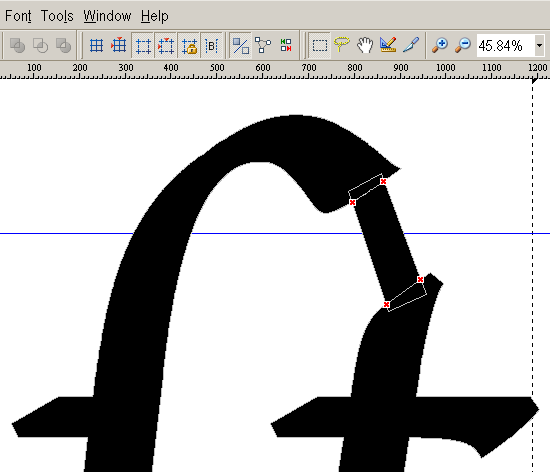Toggle the contour fill mode icon
Image resolution: width=550 pixels, height=472 pixels.
(x=241, y=45)
